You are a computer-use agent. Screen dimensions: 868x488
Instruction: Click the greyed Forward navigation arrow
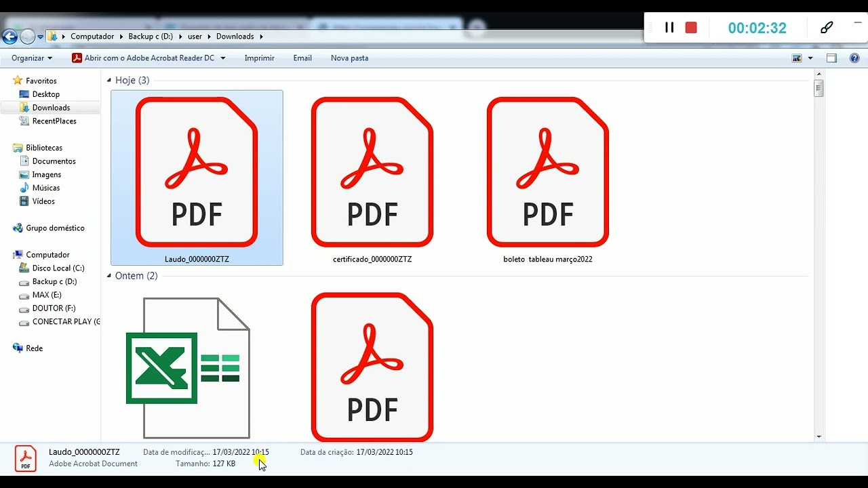[27, 37]
